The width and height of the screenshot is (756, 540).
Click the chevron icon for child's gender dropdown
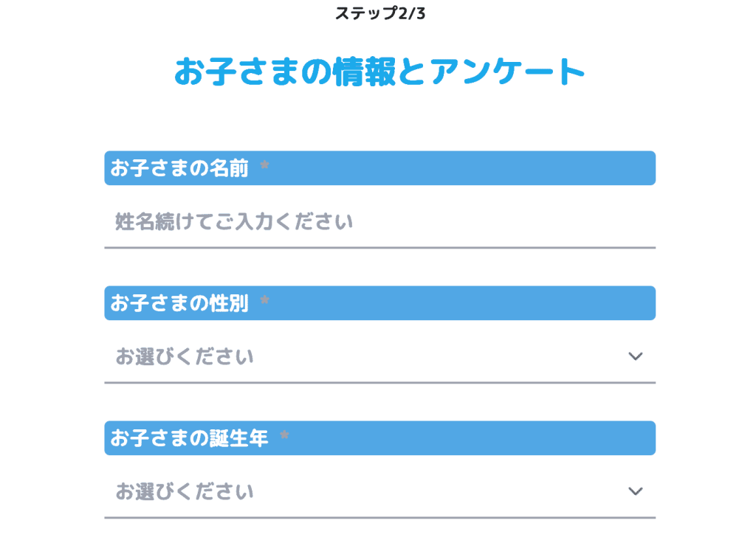point(634,356)
